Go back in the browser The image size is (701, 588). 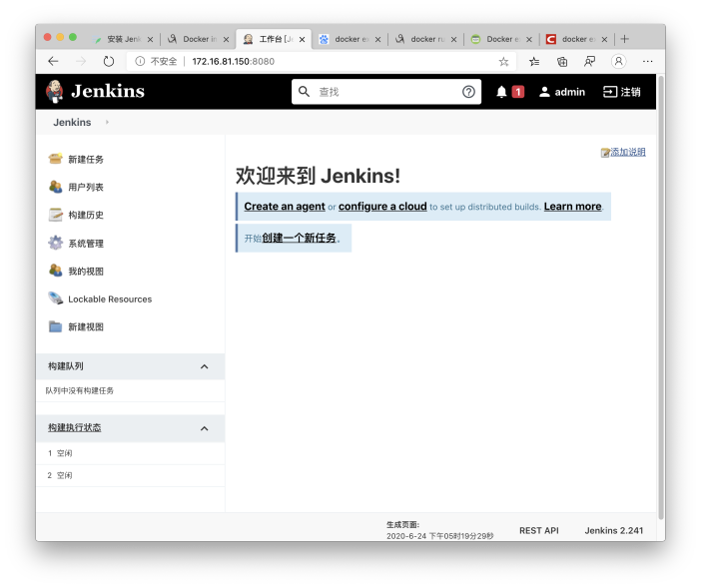(53, 61)
